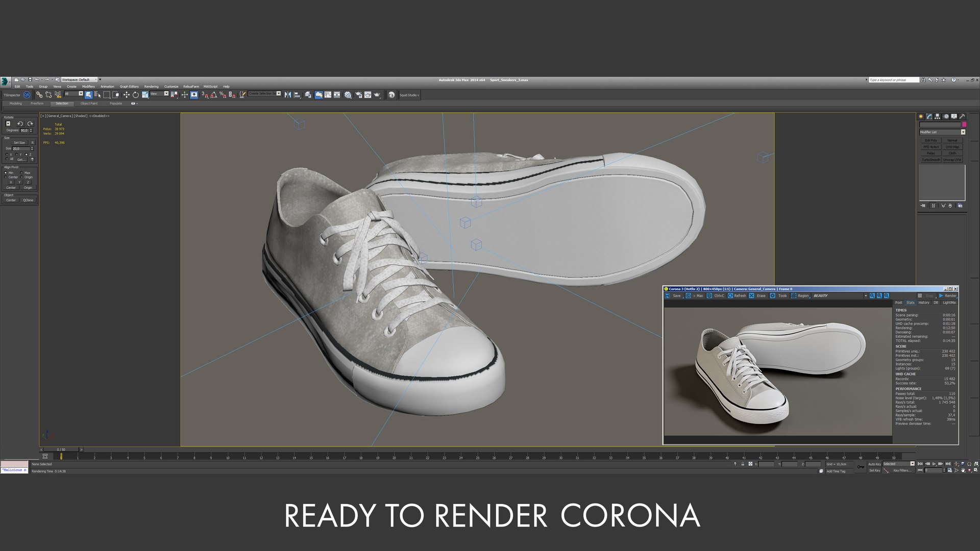Open Create Selection Set dropdown
The image size is (980, 551).
pyautogui.click(x=264, y=93)
